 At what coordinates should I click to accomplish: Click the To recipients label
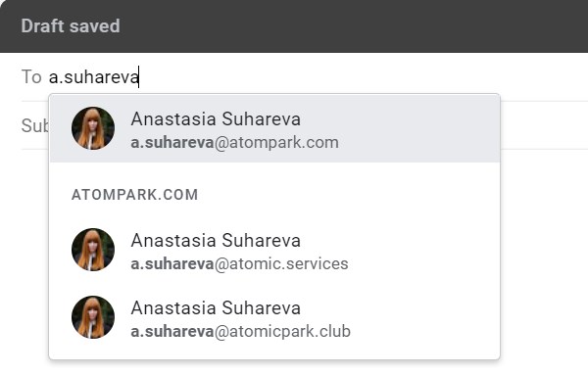click(x=31, y=77)
